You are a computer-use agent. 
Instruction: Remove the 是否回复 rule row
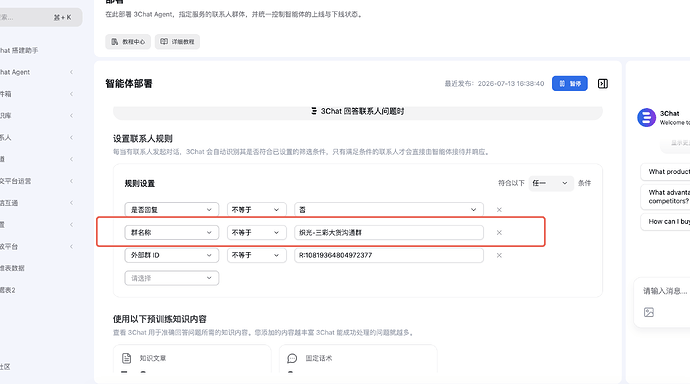(499, 210)
